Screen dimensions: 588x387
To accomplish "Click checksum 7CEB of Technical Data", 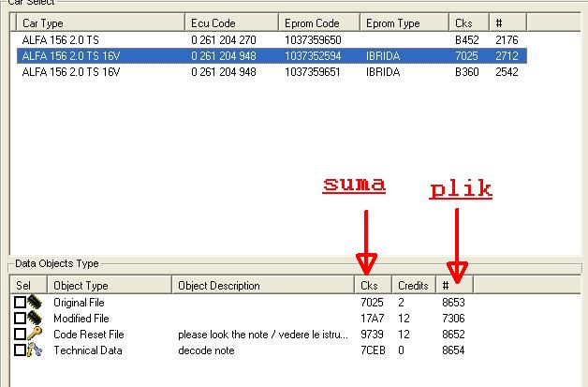I will [373, 350].
